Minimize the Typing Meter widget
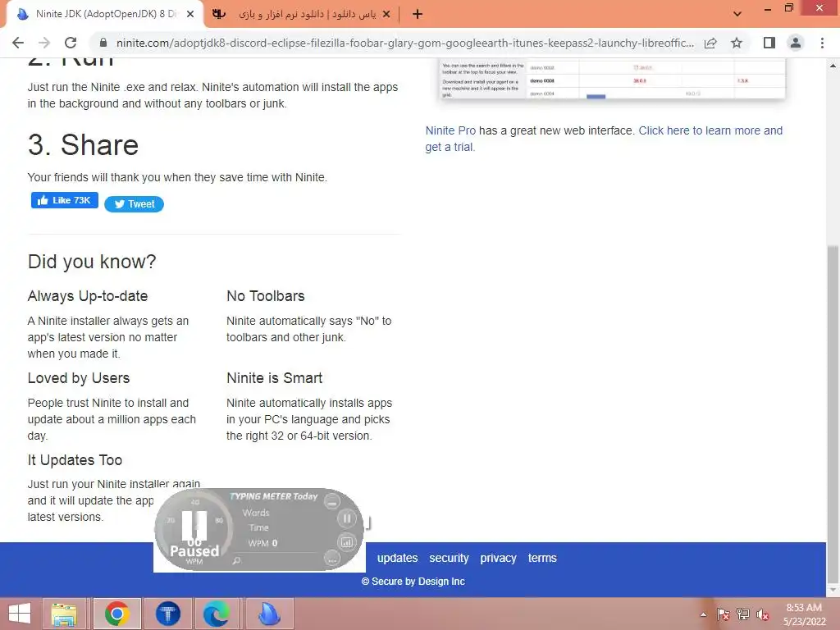This screenshot has height=630, width=840. point(332,502)
